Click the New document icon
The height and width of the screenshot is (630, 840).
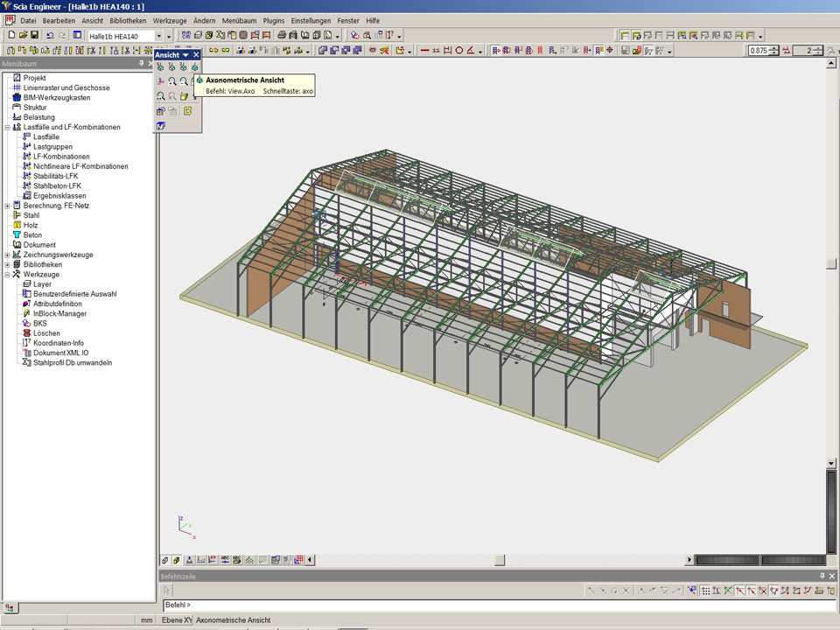(x=11, y=35)
